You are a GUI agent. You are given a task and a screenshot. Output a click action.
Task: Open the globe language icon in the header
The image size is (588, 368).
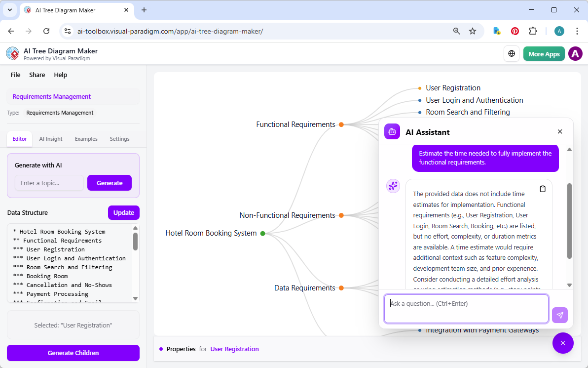coord(512,53)
